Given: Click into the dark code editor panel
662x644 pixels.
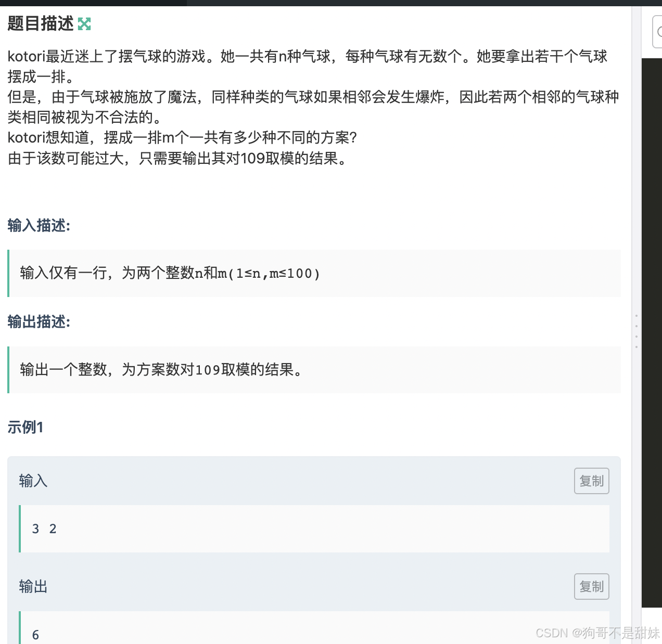Looking at the screenshot, I should tap(652, 333).
